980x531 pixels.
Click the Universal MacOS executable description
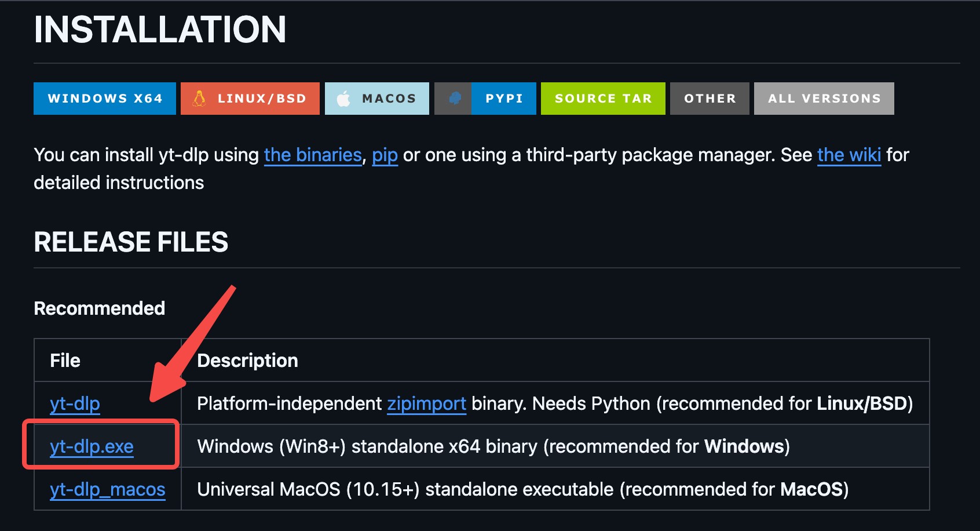pos(523,489)
